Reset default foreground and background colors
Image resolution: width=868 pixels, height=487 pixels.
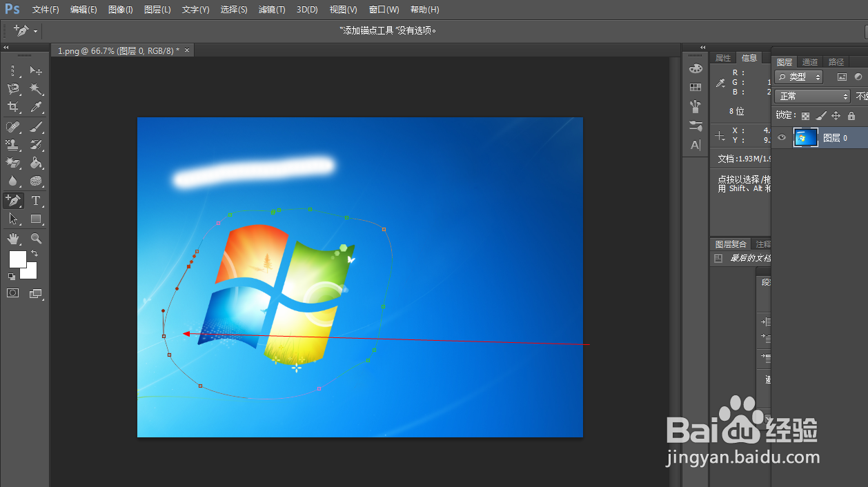pos(12,277)
